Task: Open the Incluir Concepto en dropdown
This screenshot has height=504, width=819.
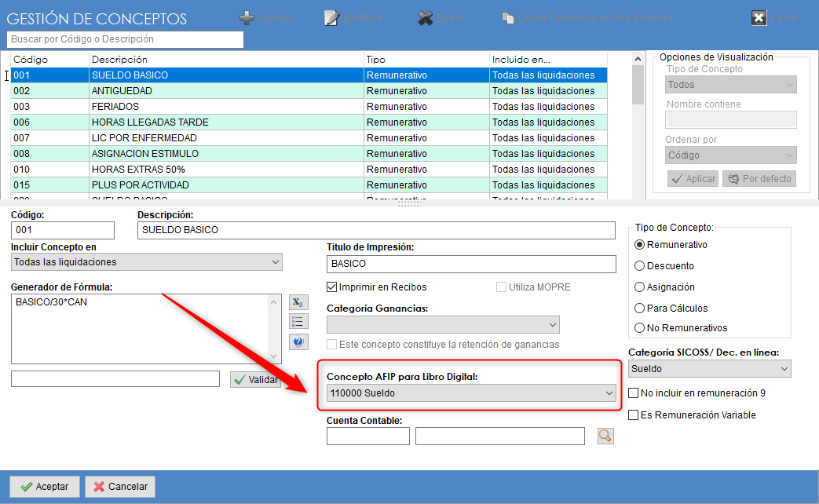Action: tap(146, 261)
